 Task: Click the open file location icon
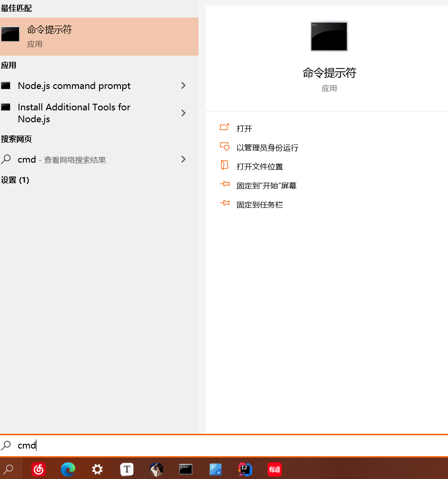(x=224, y=165)
